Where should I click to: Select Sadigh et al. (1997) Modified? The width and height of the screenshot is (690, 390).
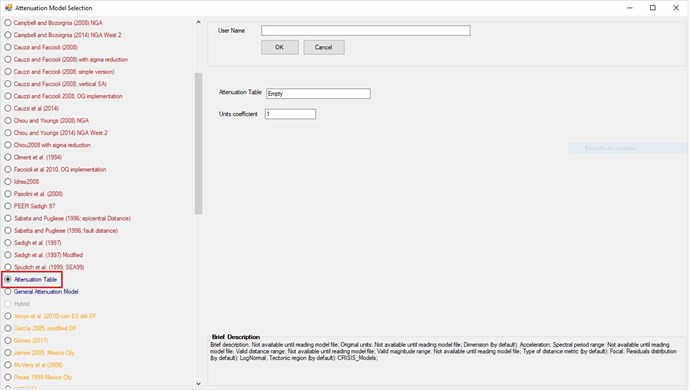pos(44,255)
